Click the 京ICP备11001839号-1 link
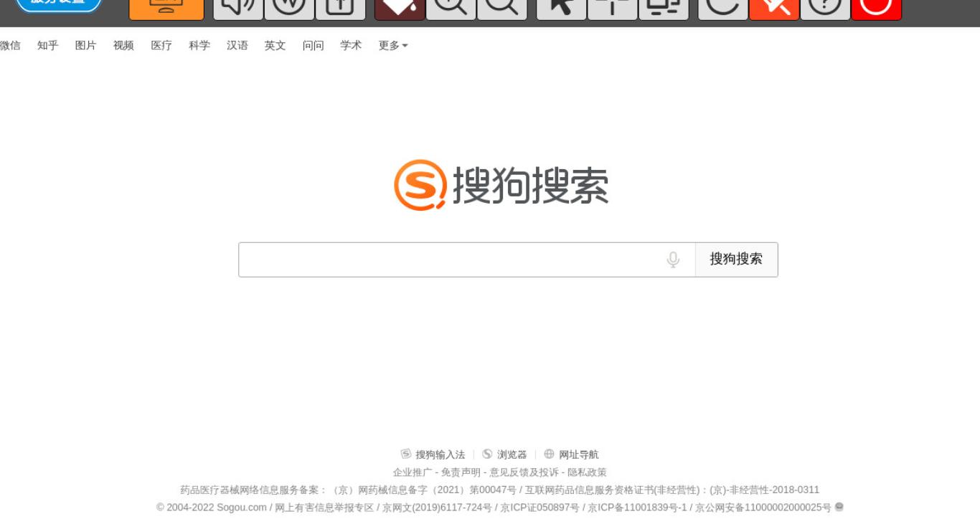 point(637,508)
